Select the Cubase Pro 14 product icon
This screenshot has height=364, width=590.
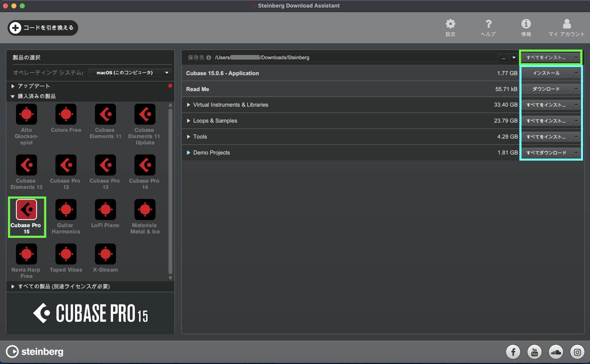[145, 165]
